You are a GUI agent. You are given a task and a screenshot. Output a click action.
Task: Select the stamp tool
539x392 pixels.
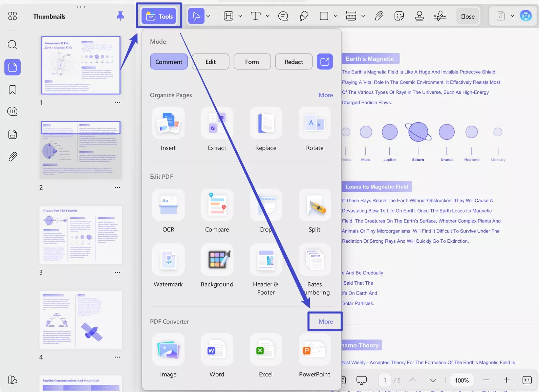pos(419,16)
